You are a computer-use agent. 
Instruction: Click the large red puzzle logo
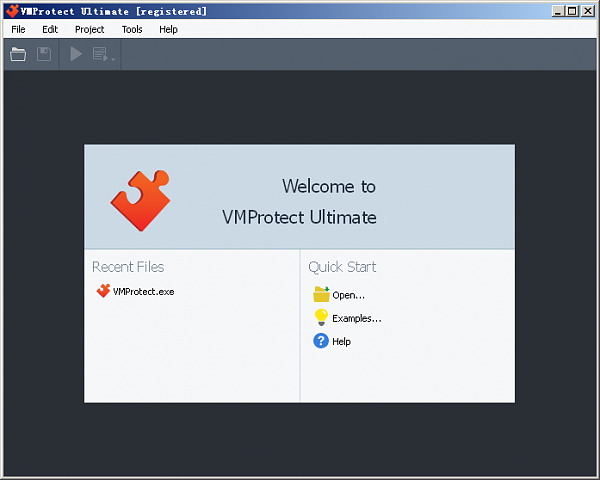tap(140, 199)
